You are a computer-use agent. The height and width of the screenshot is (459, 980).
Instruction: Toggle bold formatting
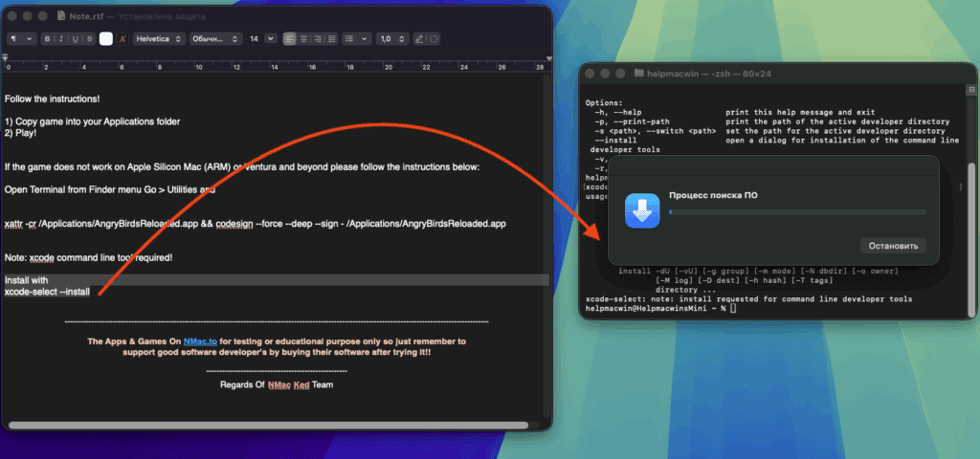point(48,38)
